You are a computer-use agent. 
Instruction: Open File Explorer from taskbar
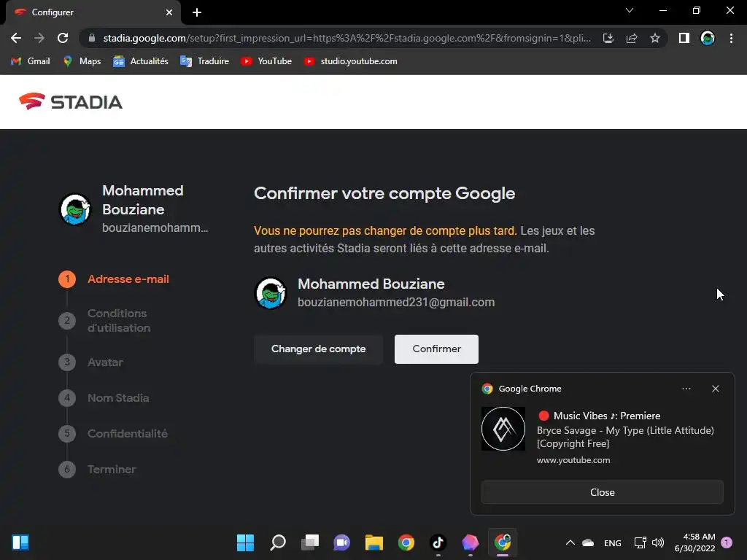coord(374,542)
